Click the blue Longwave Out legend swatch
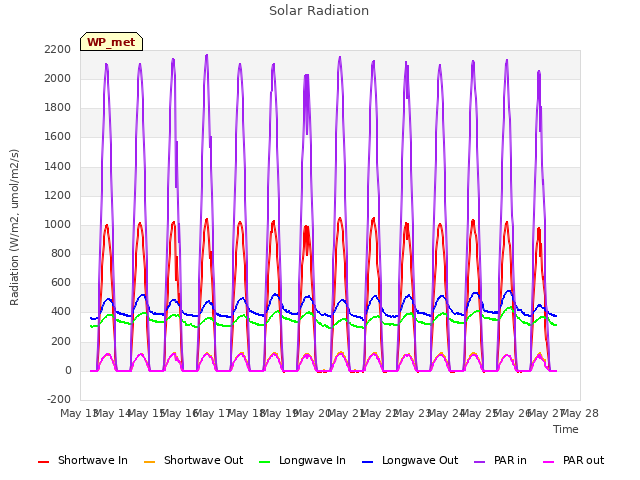The height and width of the screenshot is (480, 640). 367,462
